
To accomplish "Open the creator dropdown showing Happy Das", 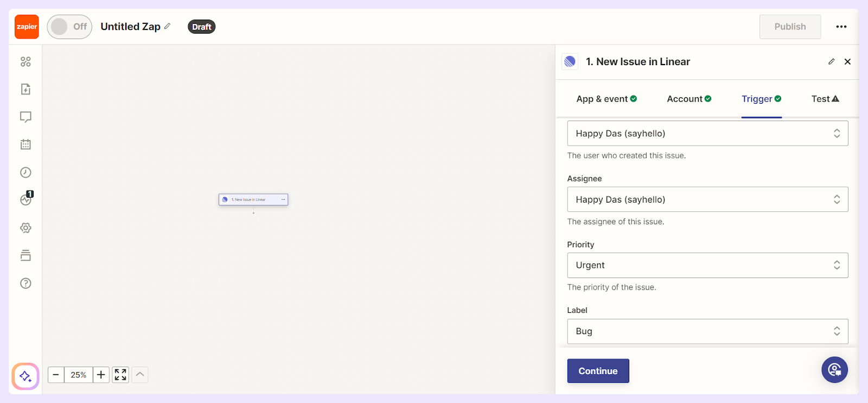I will click(707, 133).
